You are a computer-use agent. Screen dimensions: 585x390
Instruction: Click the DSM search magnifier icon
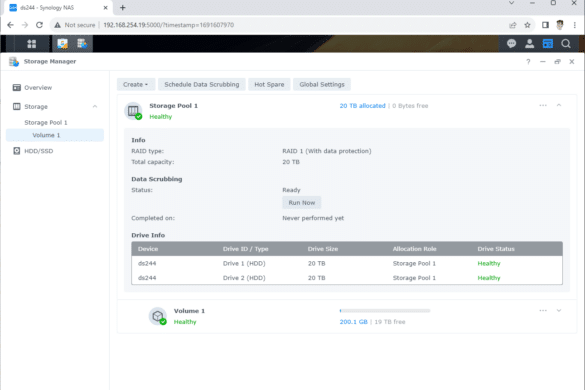point(566,44)
